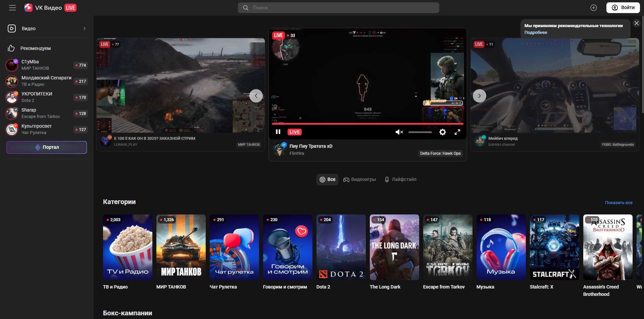644x319 pixels.
Task: Adjust the player volume slider
Action: pyautogui.click(x=420, y=132)
